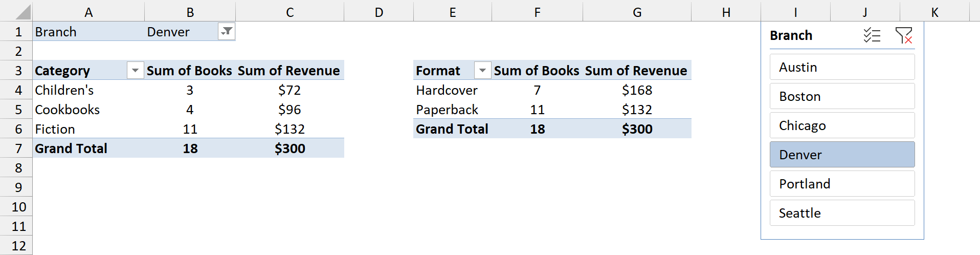Choose Seattle in the Branch slicer
The width and height of the screenshot is (980, 255).
842,213
